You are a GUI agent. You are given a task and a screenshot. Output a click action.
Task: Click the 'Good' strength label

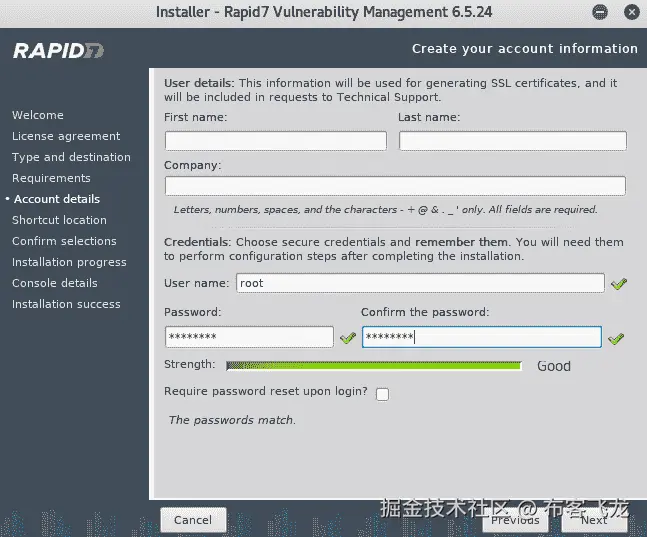554,366
